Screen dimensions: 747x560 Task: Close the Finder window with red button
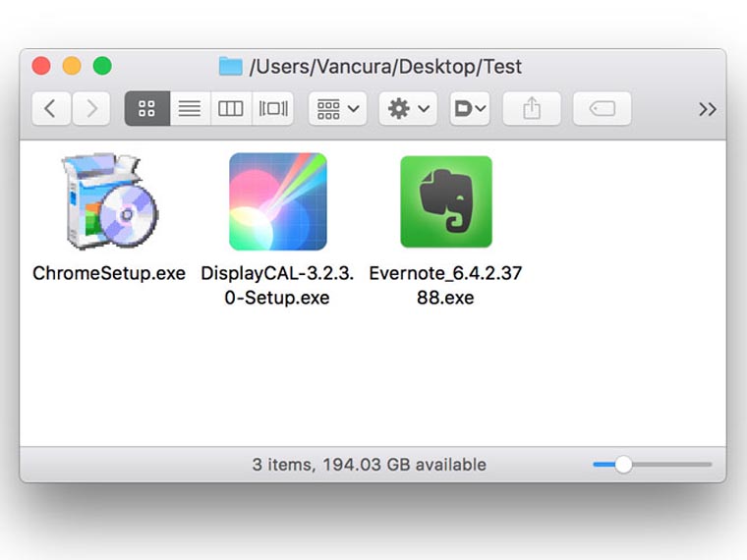[41, 66]
